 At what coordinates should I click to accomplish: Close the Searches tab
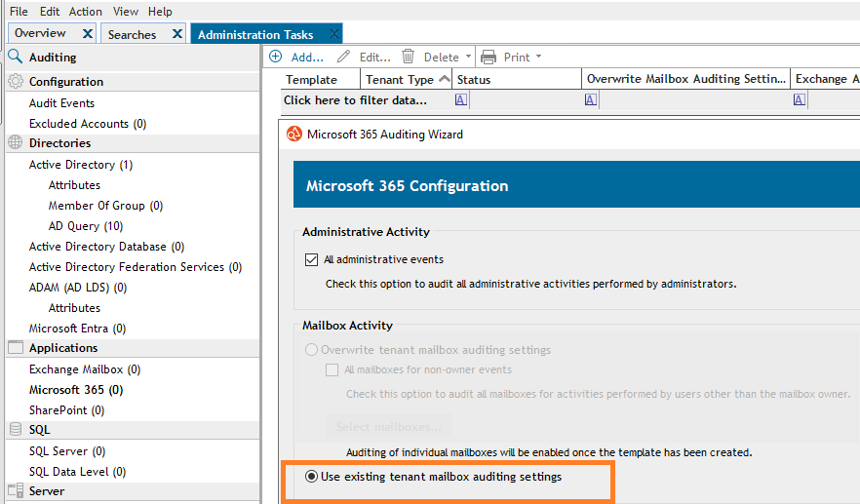pyautogui.click(x=177, y=33)
